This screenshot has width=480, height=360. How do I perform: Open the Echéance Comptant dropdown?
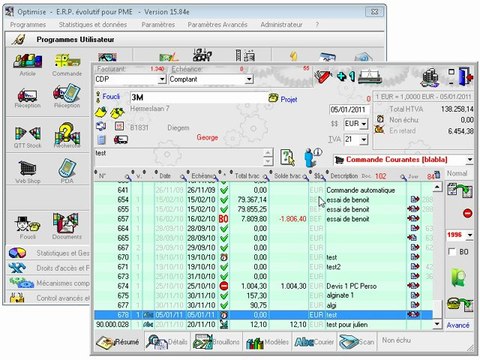[249, 79]
